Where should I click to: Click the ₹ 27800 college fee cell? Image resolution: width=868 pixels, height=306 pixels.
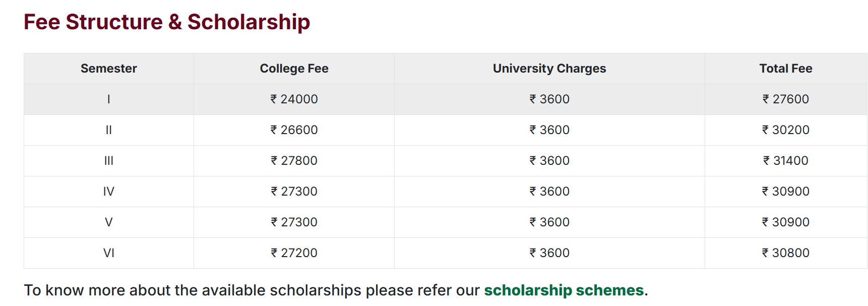pos(294,161)
